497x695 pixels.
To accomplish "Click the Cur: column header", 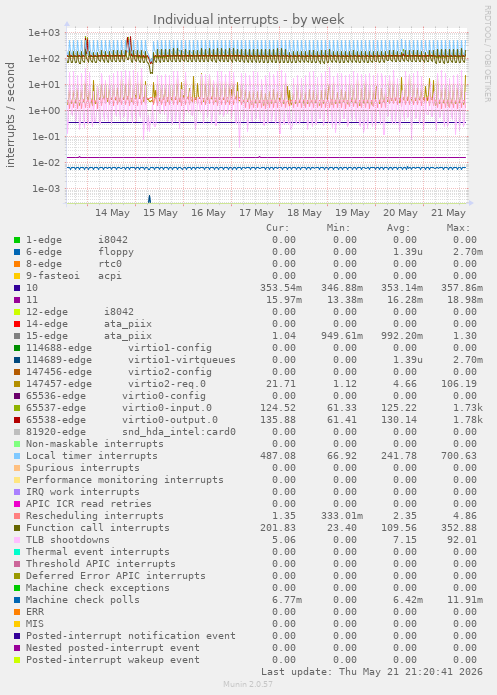I will 278,228.
